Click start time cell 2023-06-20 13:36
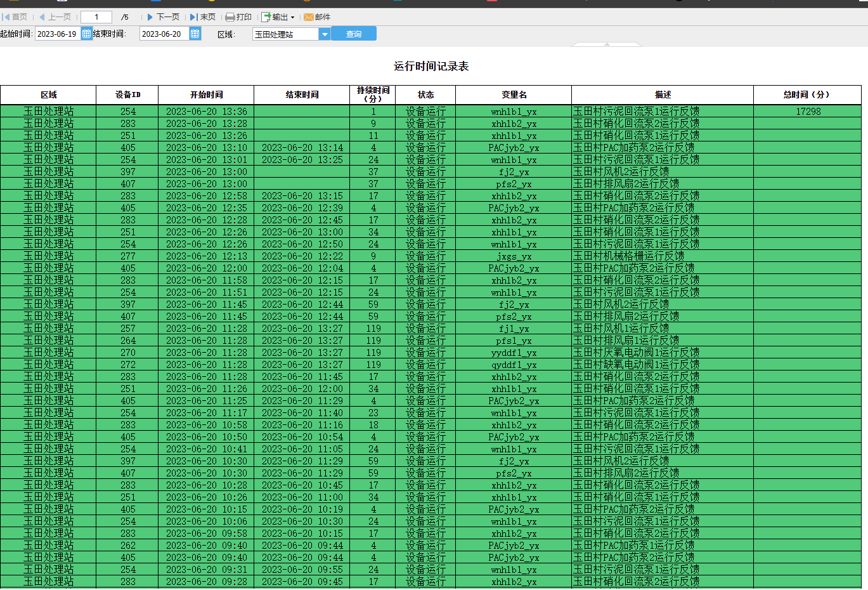The height and width of the screenshot is (590, 868). pyautogui.click(x=207, y=112)
